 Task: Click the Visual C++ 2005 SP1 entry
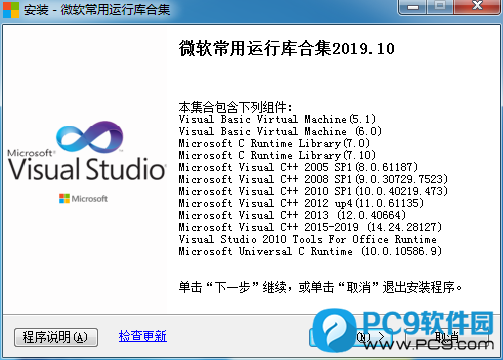298,167
